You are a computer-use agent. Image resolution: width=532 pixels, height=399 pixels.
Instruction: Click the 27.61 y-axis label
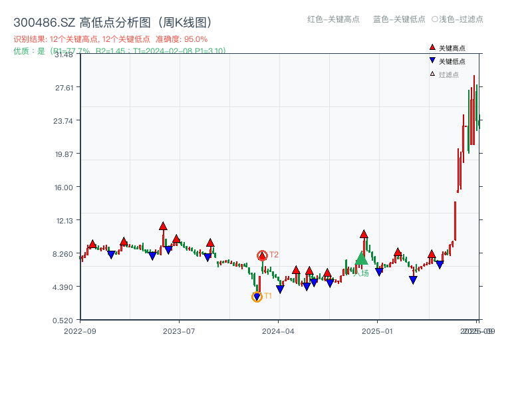[x=65, y=88]
